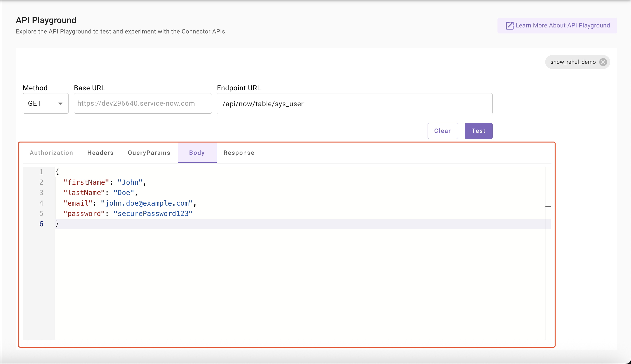Click the "securePassword123" value

pyautogui.click(x=153, y=214)
